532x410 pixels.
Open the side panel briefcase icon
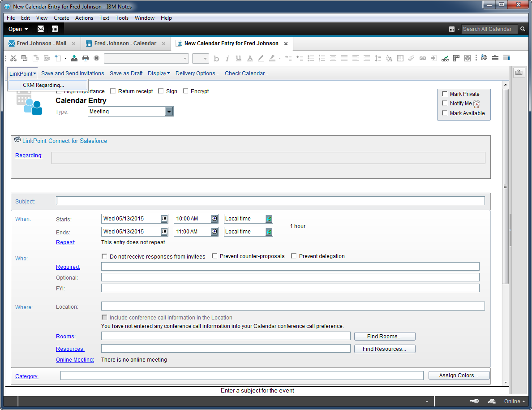coord(519,72)
